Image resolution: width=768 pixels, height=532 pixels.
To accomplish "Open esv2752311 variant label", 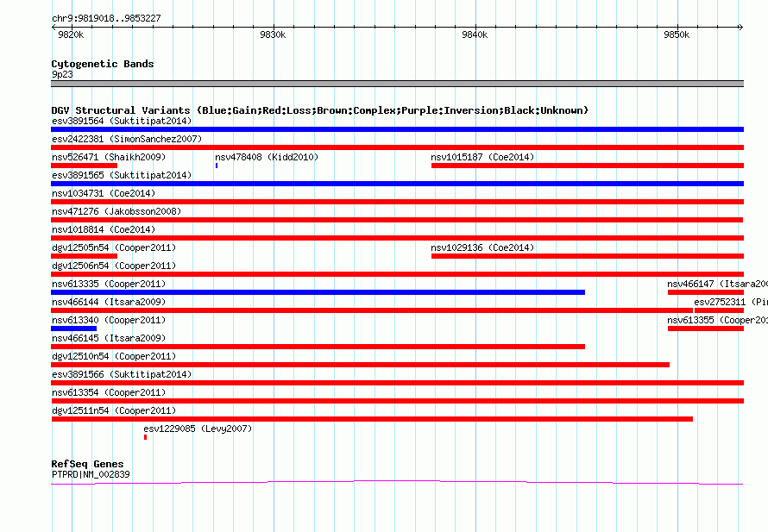I will pos(730,302).
